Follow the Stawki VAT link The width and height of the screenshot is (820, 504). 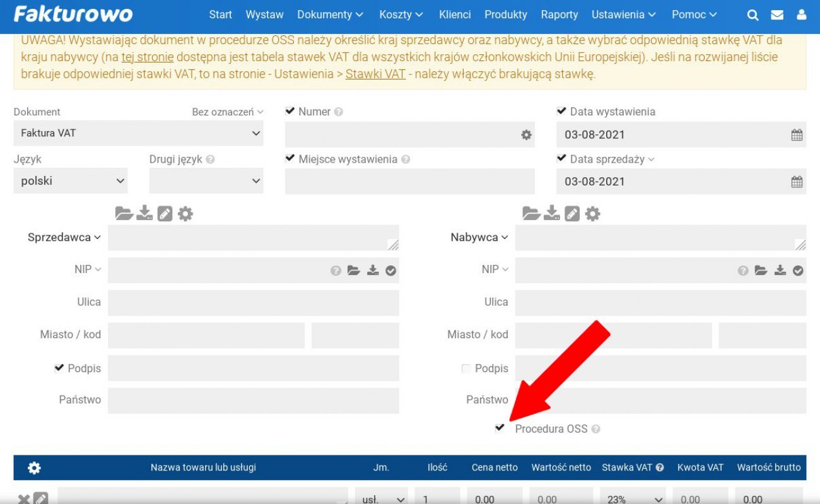point(375,74)
